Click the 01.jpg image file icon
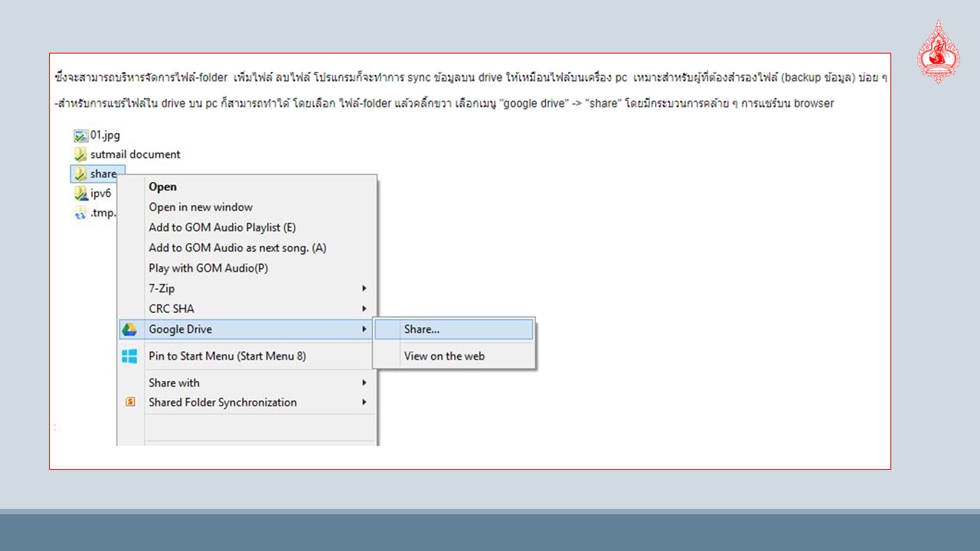This screenshot has height=551, width=980. click(80, 135)
